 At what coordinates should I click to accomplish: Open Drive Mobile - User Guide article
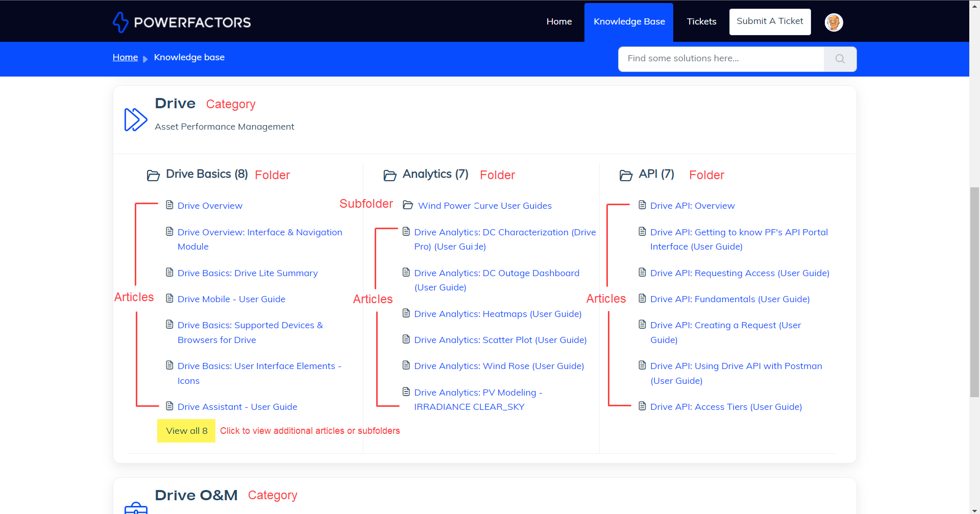click(231, 299)
